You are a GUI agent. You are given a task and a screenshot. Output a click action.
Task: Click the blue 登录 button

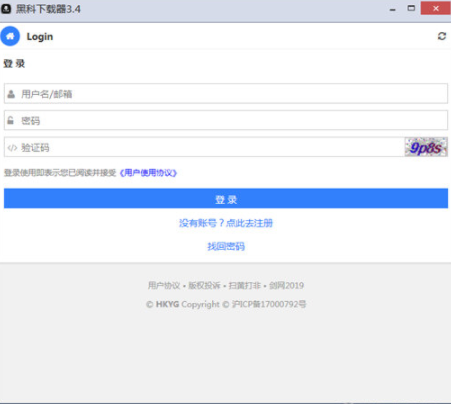[x=226, y=199]
